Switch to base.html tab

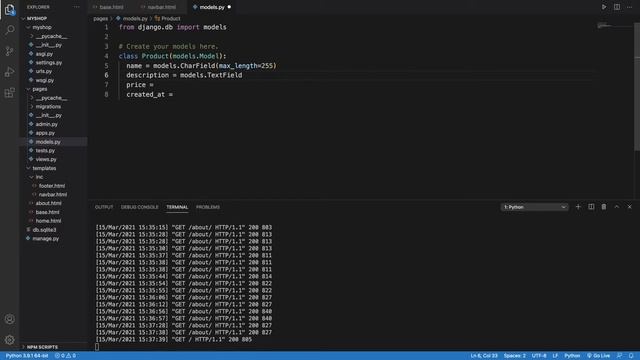tap(111, 7)
